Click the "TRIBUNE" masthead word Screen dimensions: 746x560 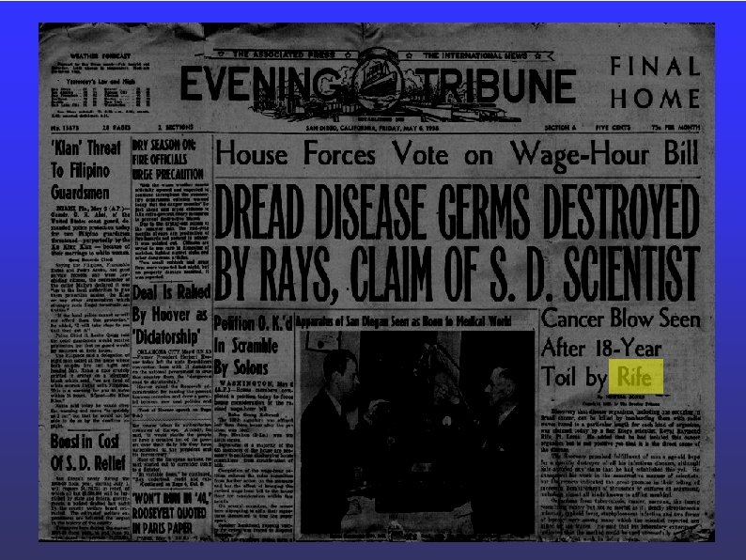tap(496, 86)
